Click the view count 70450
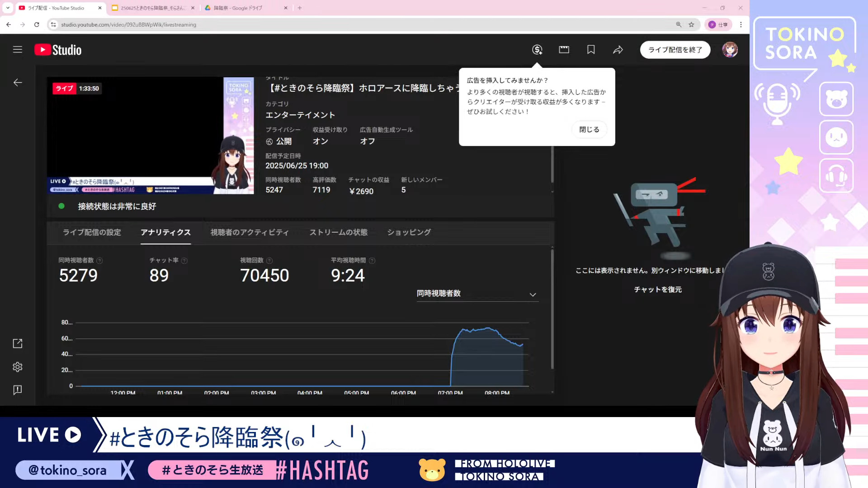 [264, 276]
